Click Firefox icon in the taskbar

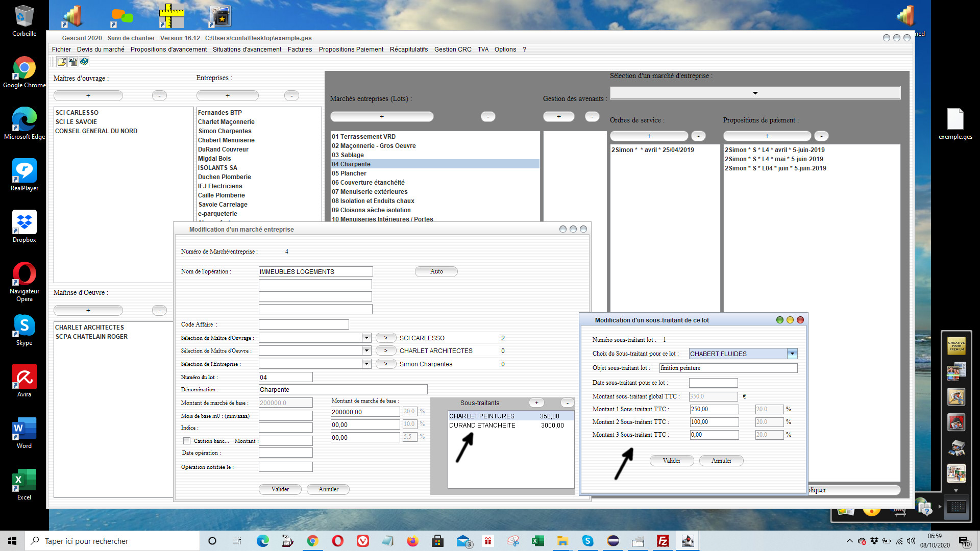[412, 541]
